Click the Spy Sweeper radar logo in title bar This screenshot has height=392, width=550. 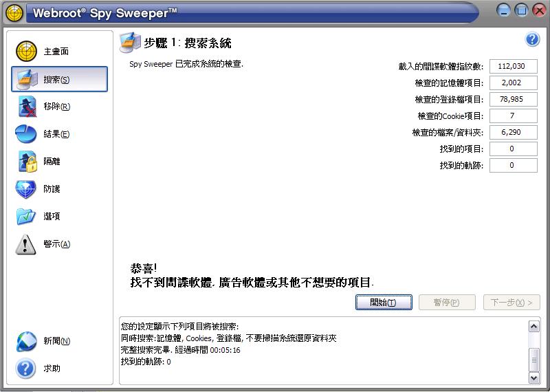pyautogui.click(x=14, y=13)
